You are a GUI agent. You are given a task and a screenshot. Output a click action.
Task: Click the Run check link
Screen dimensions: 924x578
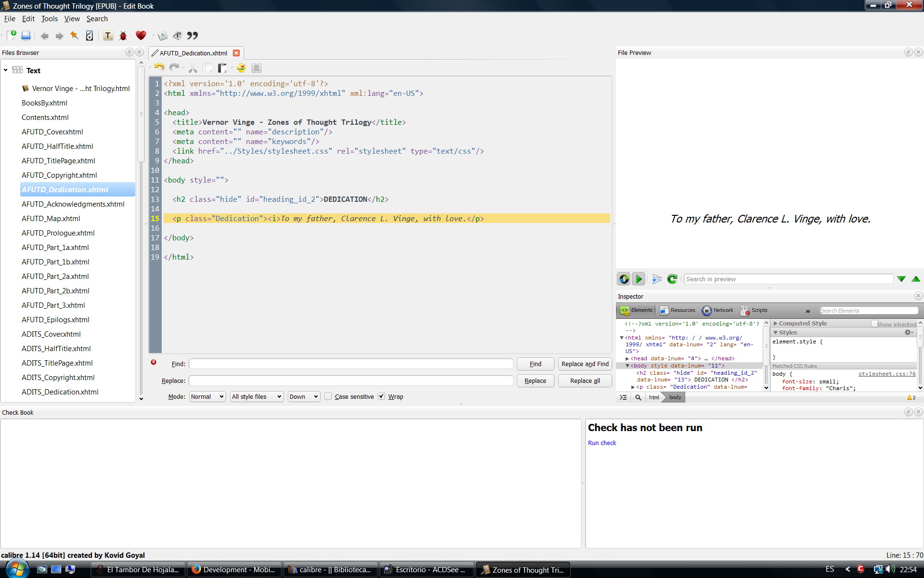click(x=602, y=443)
